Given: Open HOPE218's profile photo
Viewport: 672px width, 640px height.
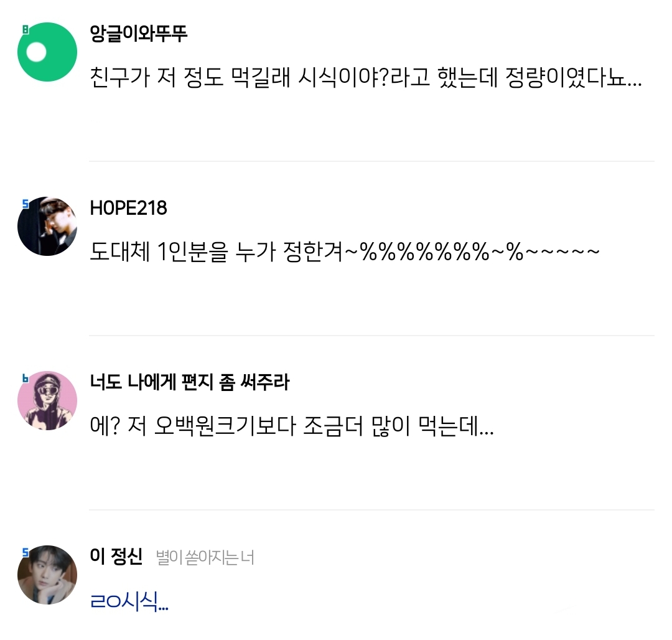Looking at the screenshot, I should 47,226.
